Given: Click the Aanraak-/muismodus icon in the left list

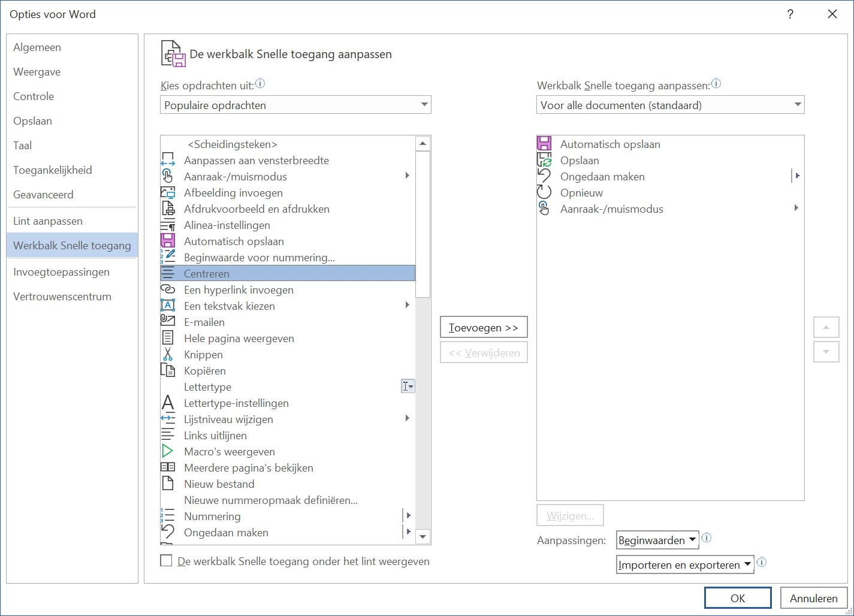Looking at the screenshot, I should [168, 177].
